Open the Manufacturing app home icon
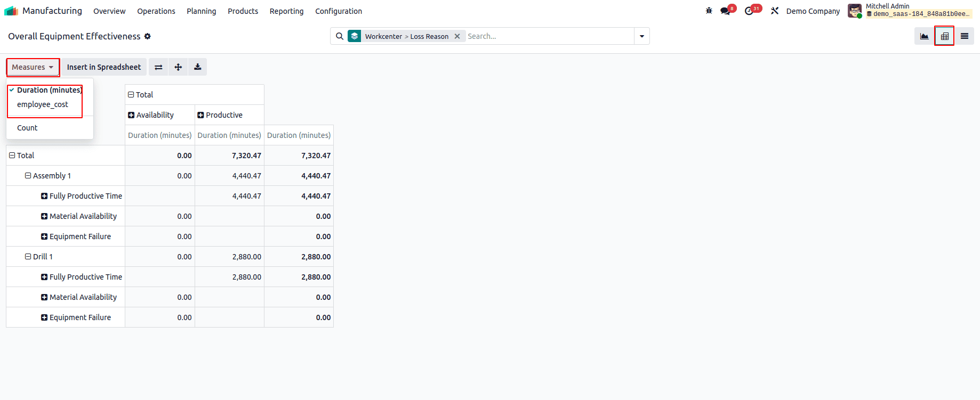The height and width of the screenshot is (400, 980). point(11,11)
